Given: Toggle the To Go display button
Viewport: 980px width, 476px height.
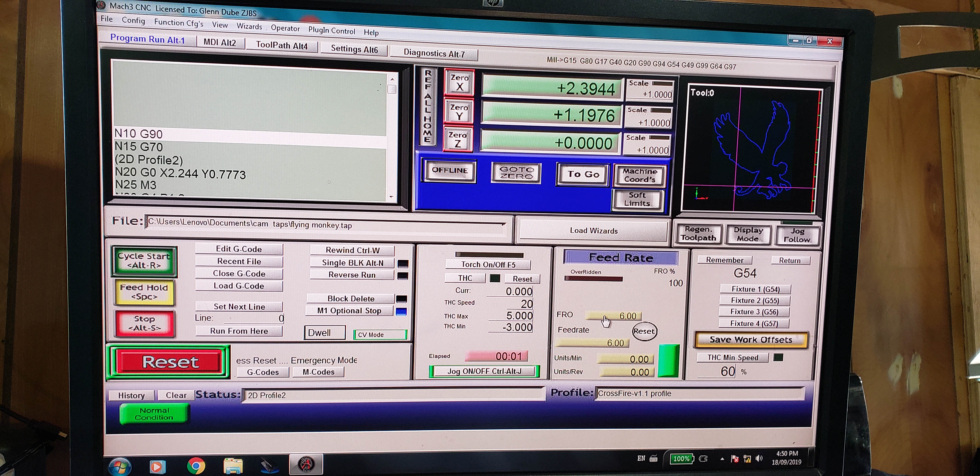Looking at the screenshot, I should point(583,174).
